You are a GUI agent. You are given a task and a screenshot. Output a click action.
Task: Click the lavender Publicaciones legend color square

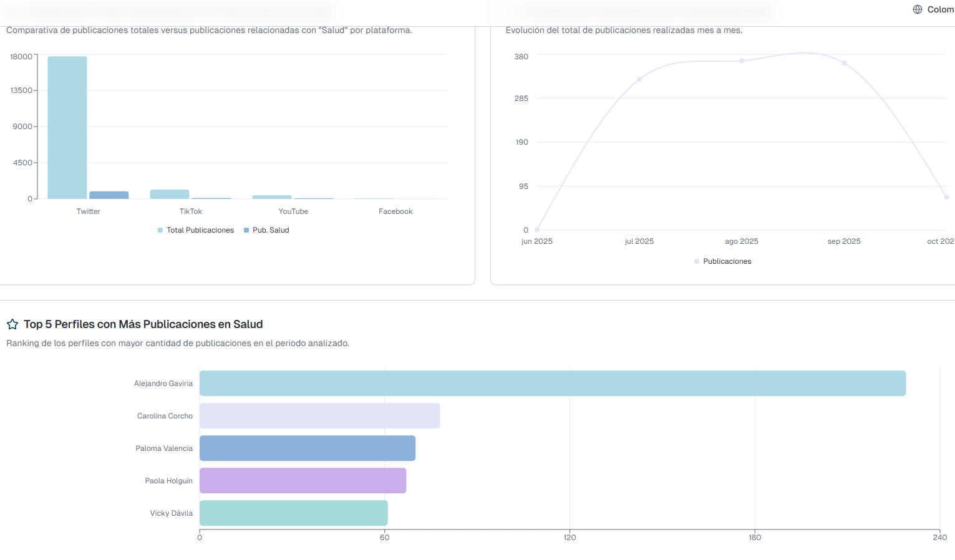point(697,261)
